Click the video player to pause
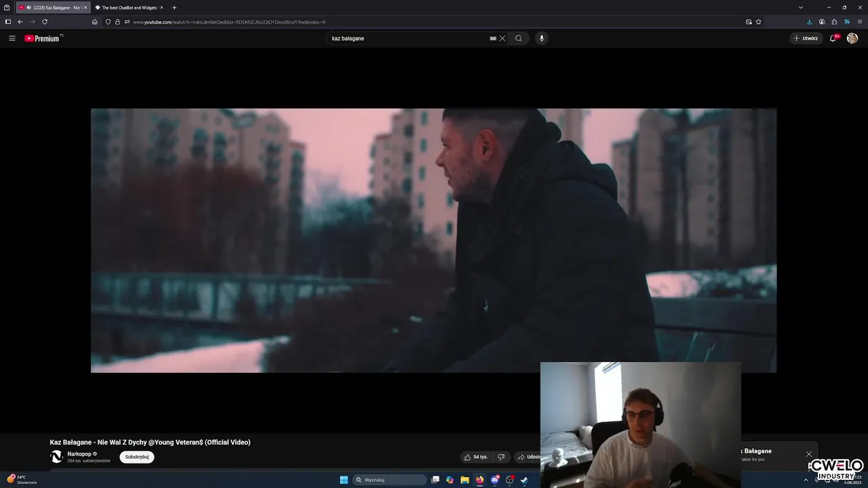This screenshot has height=488, width=868. click(433, 240)
